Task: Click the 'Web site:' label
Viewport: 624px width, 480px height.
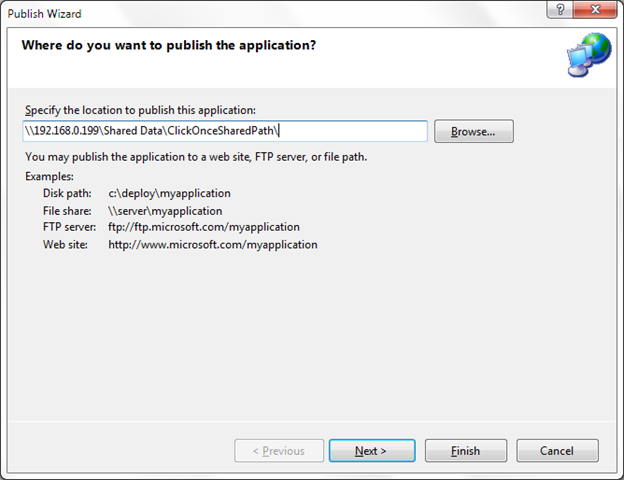Action: tap(66, 244)
